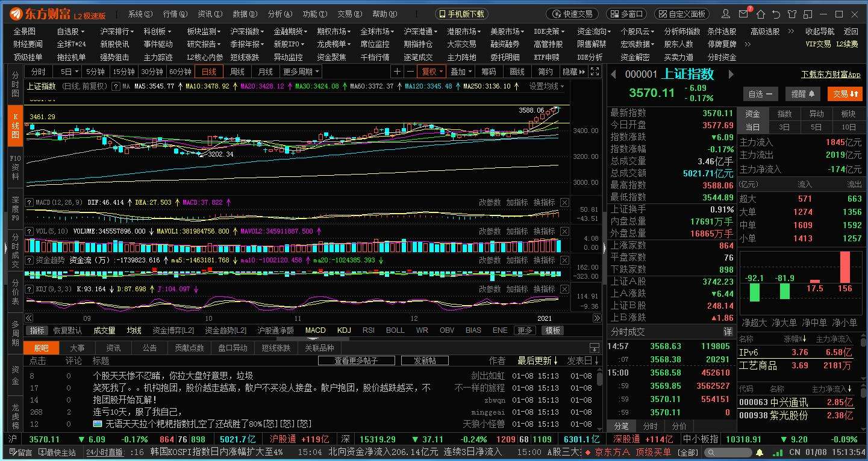Click the KDJ indicator help icon
This screenshot has width=868, height=461.
29,289
